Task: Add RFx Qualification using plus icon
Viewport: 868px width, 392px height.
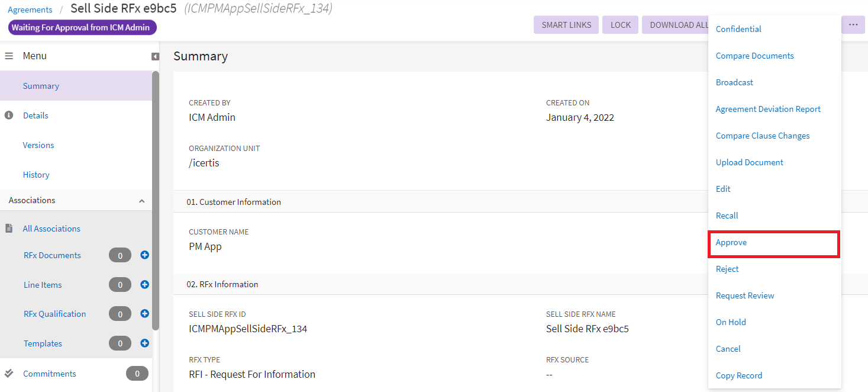Action: click(144, 314)
